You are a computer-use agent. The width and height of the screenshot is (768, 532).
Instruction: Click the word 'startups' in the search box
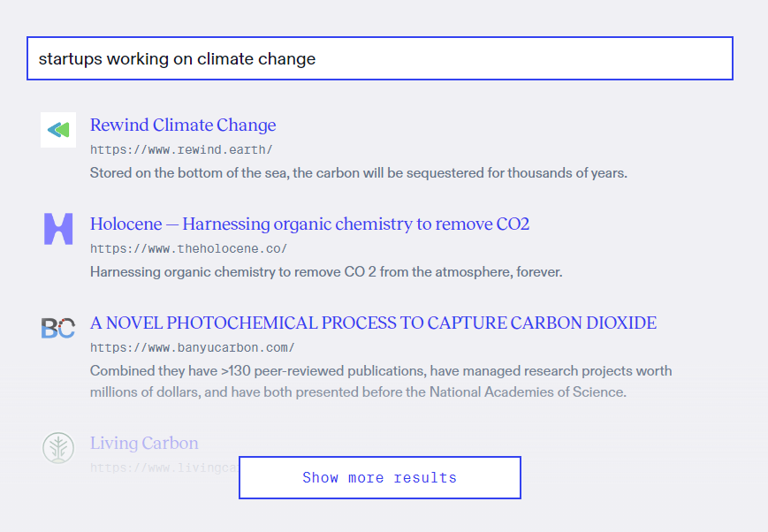tap(70, 59)
